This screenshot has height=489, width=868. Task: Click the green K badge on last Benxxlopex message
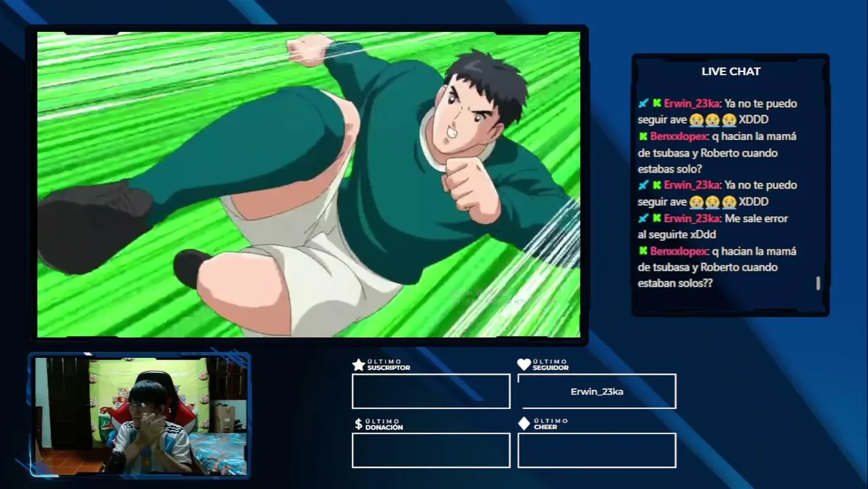pyautogui.click(x=643, y=251)
